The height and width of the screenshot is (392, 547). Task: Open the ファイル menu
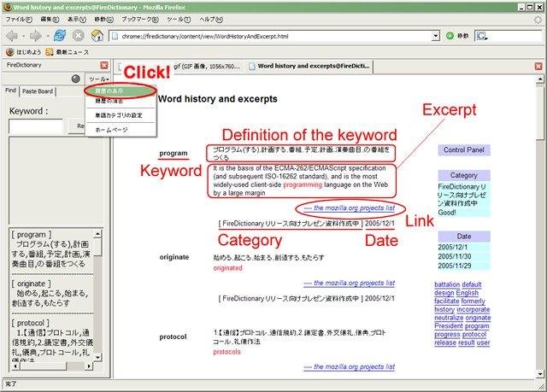(x=19, y=20)
